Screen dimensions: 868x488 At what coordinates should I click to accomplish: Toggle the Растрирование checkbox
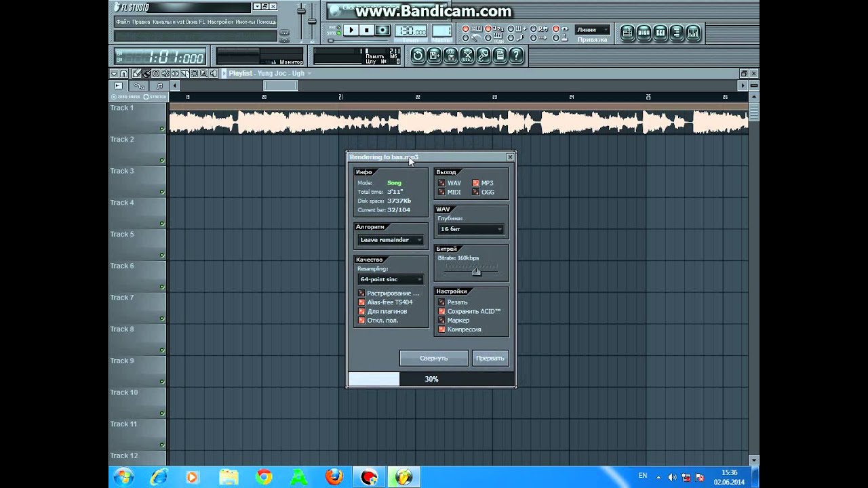tap(361, 293)
